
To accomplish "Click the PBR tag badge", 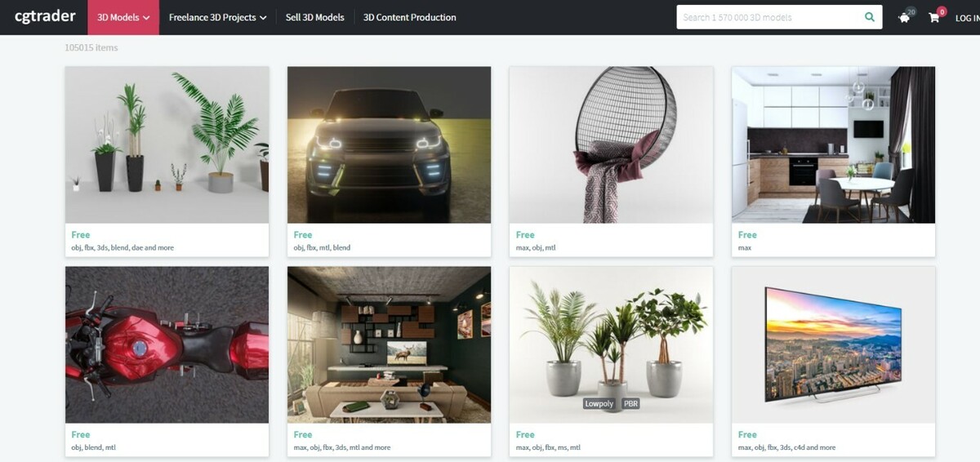I will pos(630,403).
